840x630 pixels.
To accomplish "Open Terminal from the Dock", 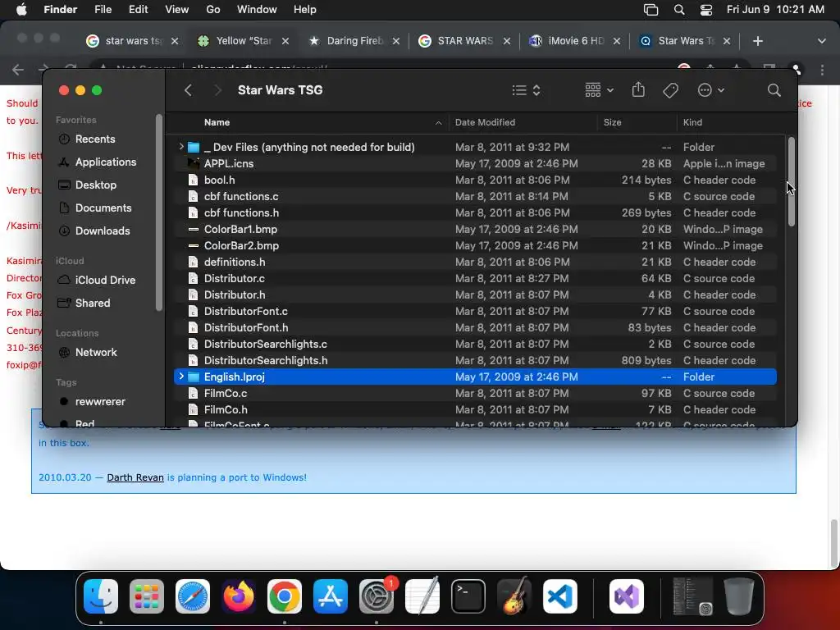I will click(468, 596).
